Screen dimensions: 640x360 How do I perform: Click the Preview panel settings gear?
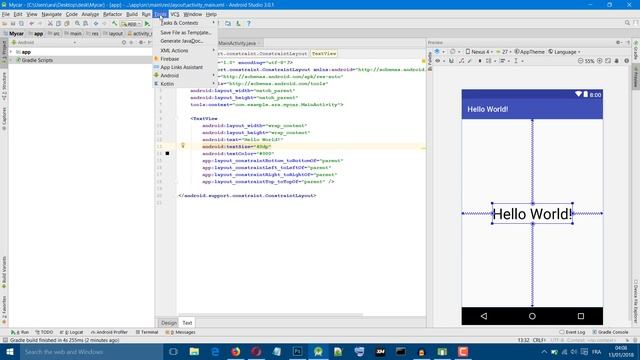(x=618, y=42)
